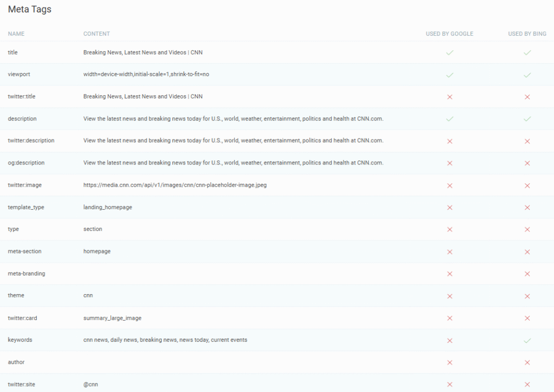Click the 'landing_homepage' content cell
The image size is (554, 392).
click(x=108, y=207)
